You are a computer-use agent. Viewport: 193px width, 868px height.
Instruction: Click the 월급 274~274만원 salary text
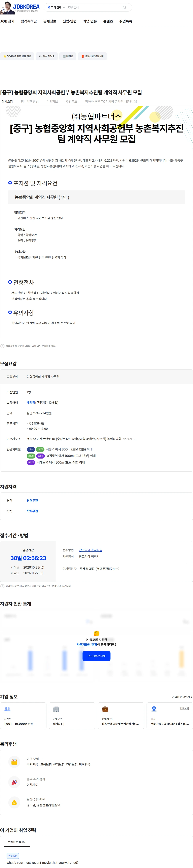pyautogui.click(x=39, y=413)
